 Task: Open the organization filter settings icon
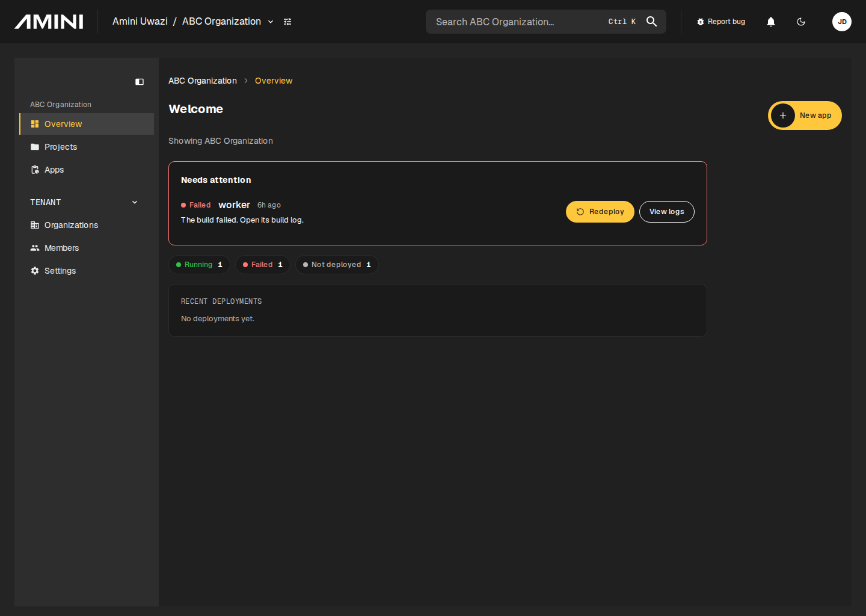pyautogui.click(x=287, y=22)
